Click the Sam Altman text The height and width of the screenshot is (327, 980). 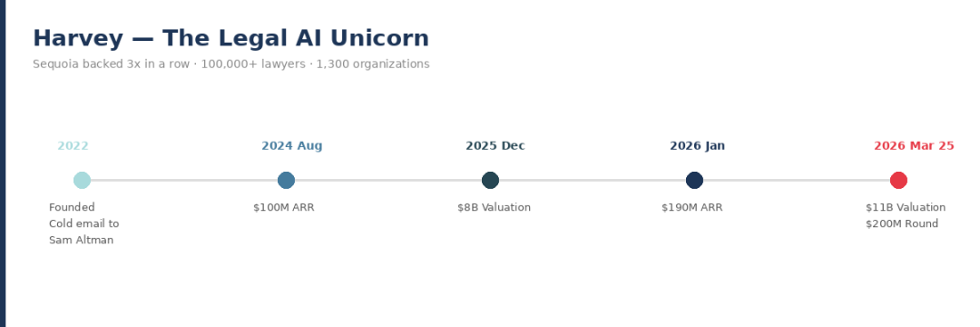(x=82, y=240)
